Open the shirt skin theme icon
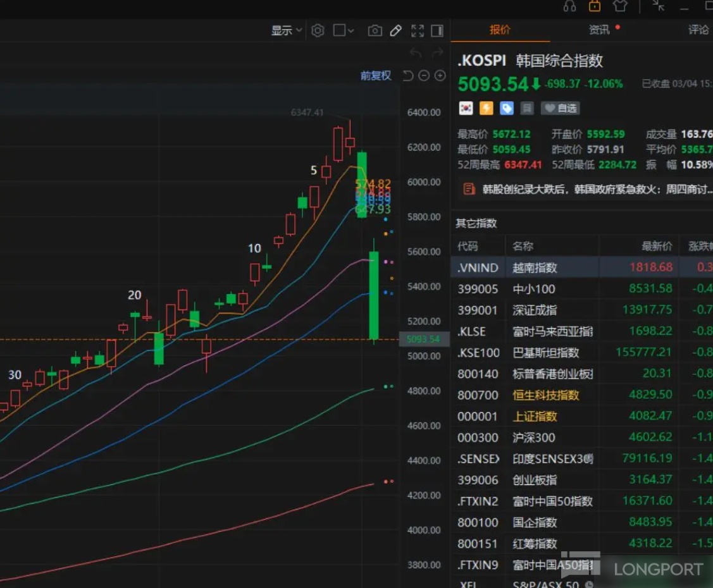This screenshot has height=588, width=713. click(x=620, y=6)
